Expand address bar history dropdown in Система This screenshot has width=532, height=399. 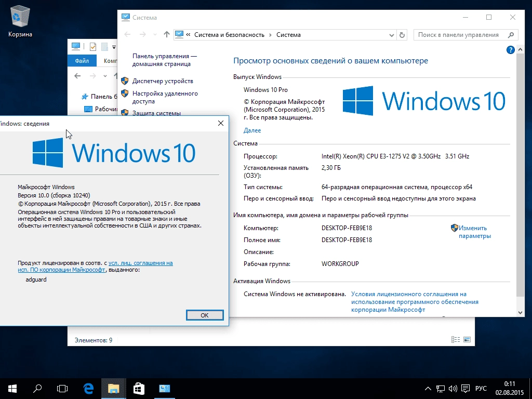pos(392,35)
